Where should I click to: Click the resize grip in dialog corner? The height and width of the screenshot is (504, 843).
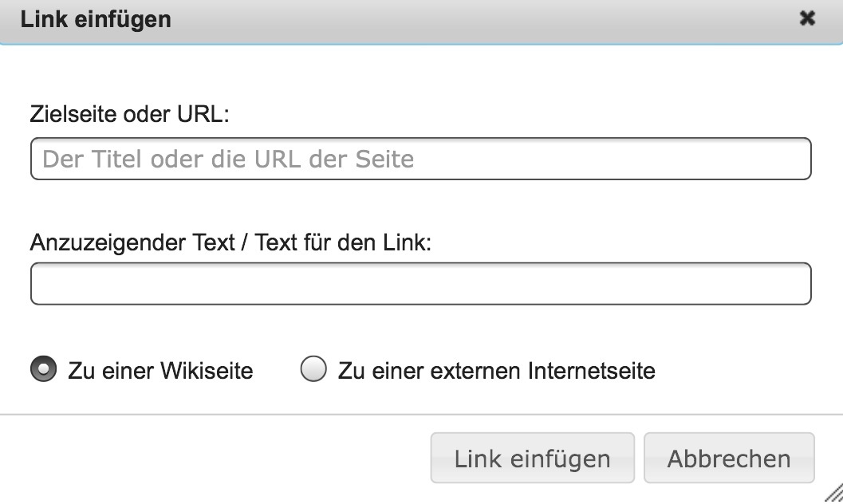click(x=833, y=494)
